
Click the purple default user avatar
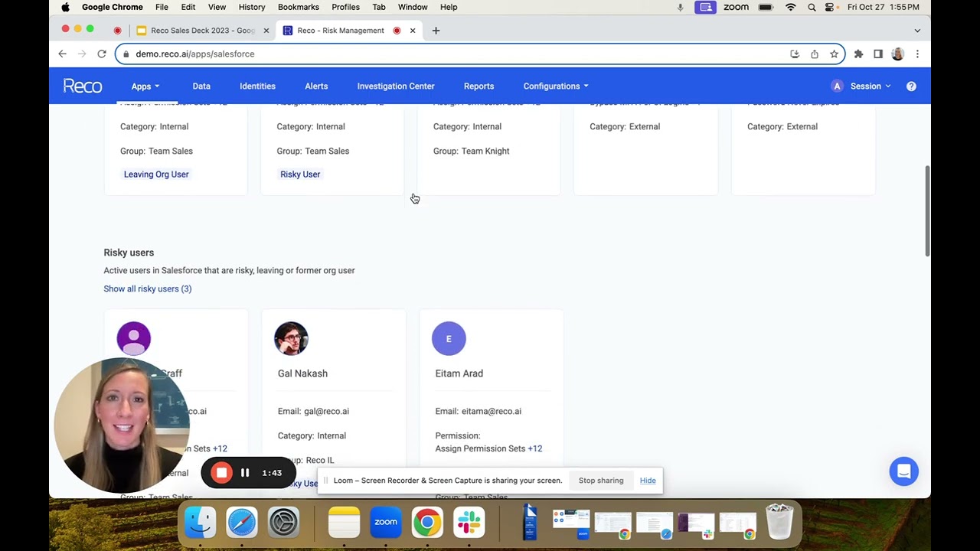(x=133, y=339)
